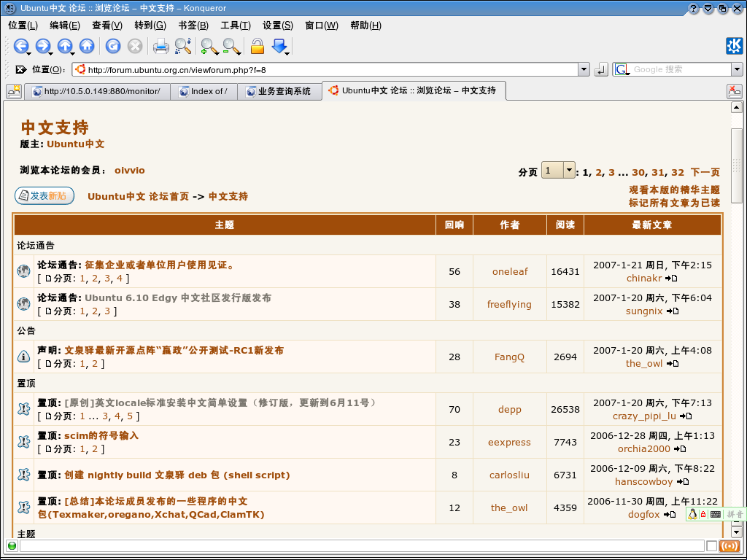The image size is (747, 560).
Task: Click the vertical scrollbar thumb
Action: (x=737, y=166)
